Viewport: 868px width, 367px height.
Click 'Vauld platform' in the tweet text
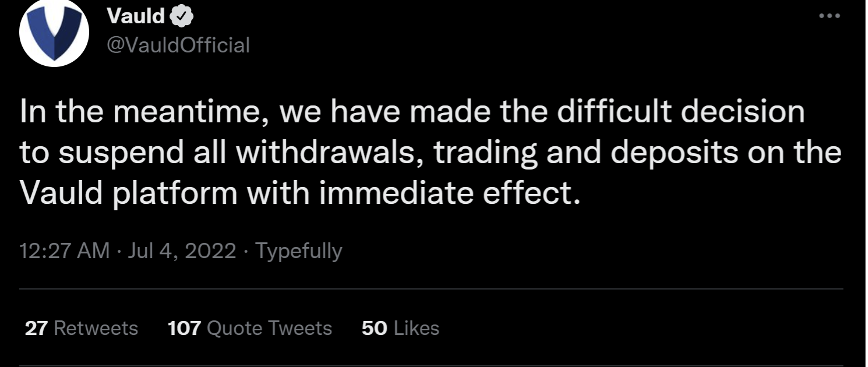click(128, 192)
